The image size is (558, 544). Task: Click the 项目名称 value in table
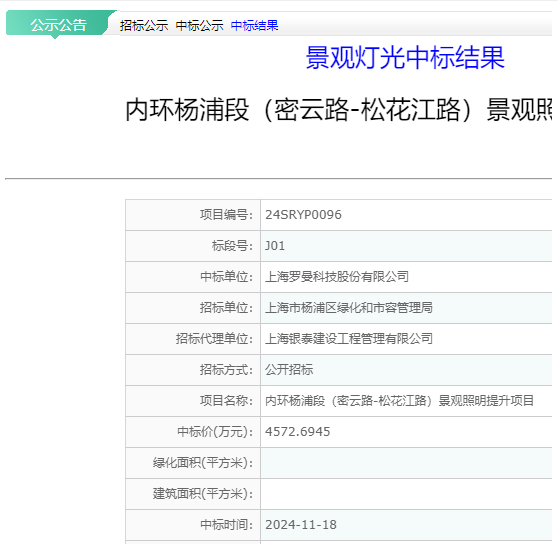click(399, 401)
